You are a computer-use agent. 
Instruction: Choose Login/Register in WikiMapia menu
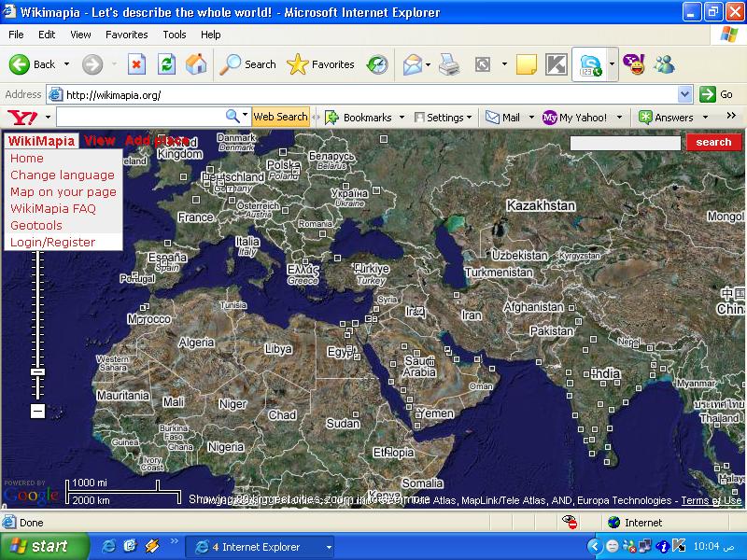pyautogui.click(x=63, y=242)
